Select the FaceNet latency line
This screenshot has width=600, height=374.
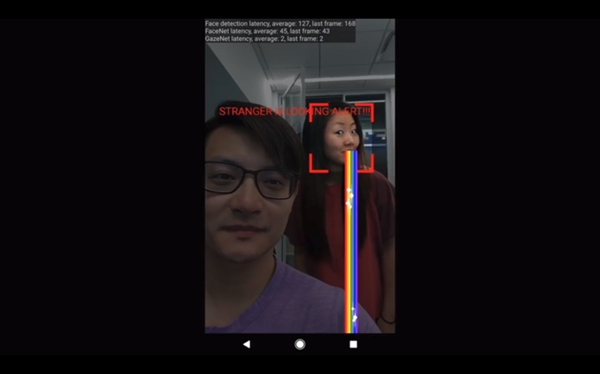pyautogui.click(x=267, y=31)
